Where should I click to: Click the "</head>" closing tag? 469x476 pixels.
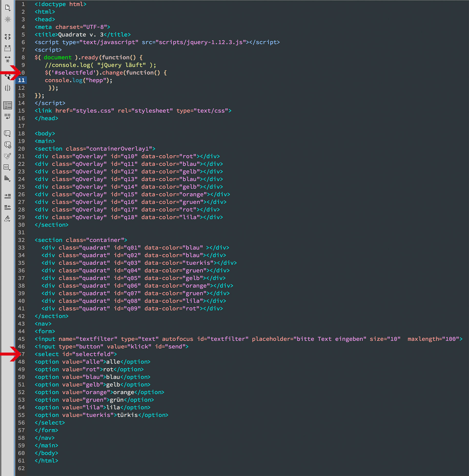46,118
